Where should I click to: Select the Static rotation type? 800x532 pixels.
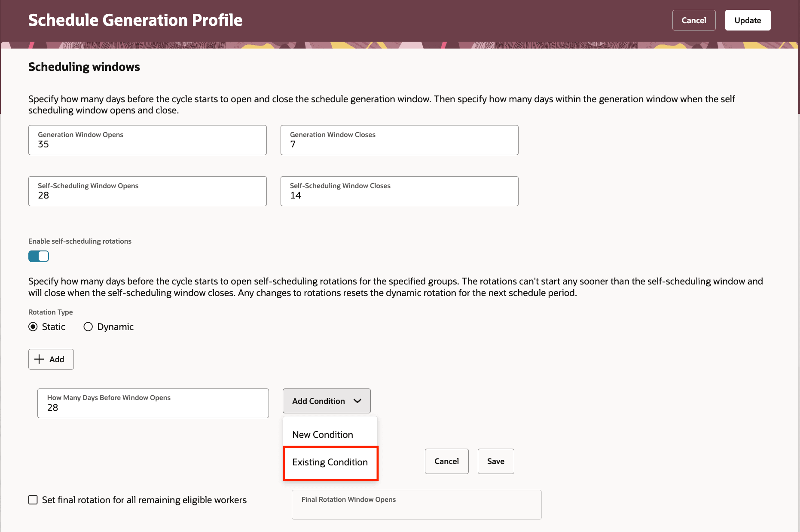33,327
